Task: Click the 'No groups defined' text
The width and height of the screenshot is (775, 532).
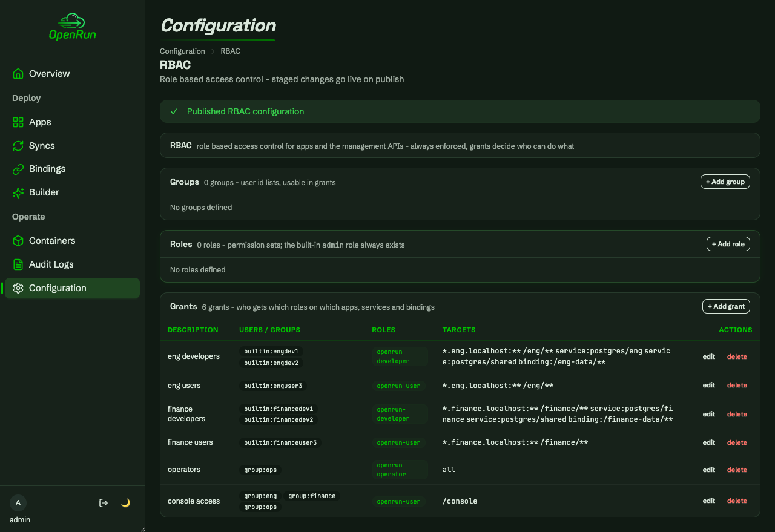Action: pyautogui.click(x=201, y=208)
